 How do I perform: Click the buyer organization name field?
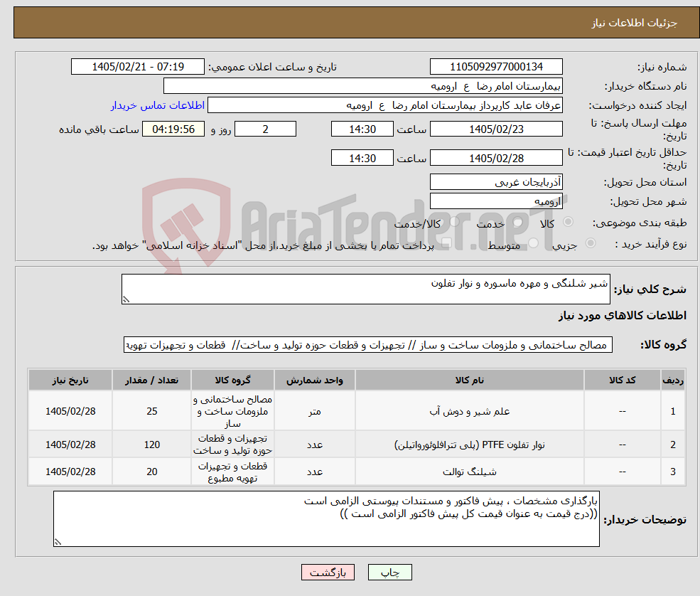click(x=363, y=86)
